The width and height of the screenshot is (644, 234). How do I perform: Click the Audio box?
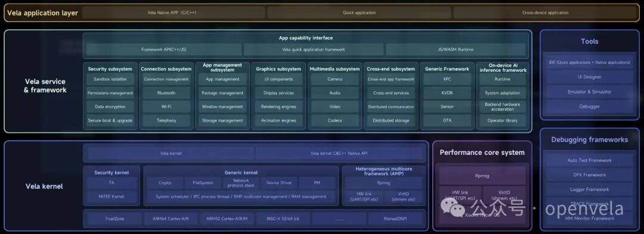pos(335,93)
